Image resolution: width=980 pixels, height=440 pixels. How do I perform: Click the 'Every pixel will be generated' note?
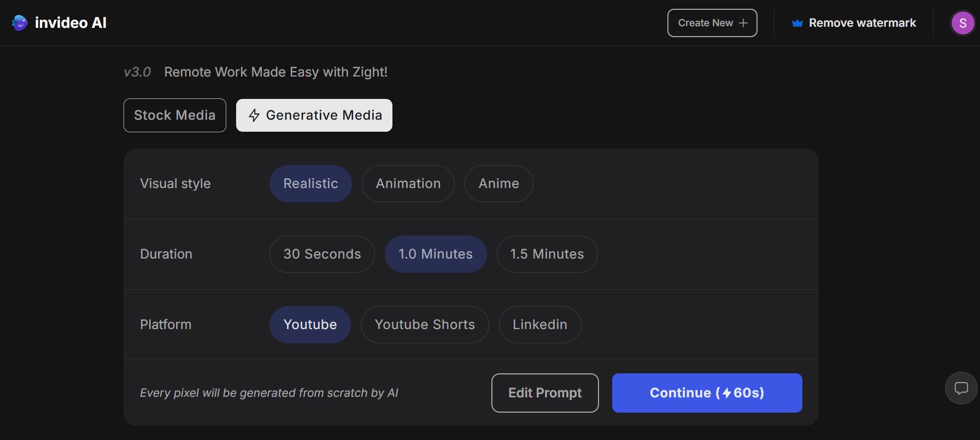point(269,393)
